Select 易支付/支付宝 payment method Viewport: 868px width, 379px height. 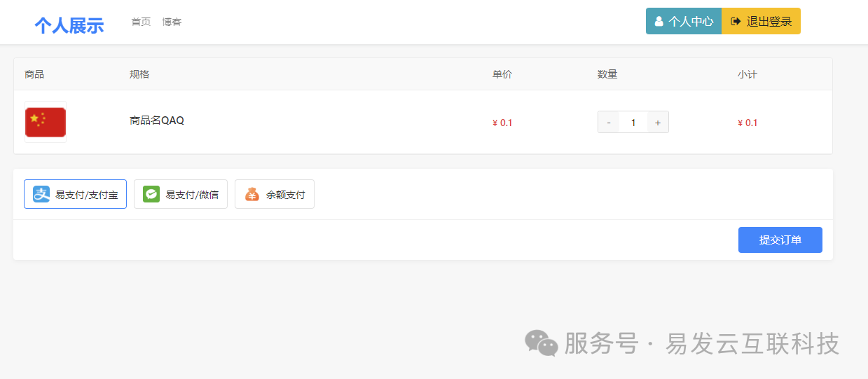point(75,194)
